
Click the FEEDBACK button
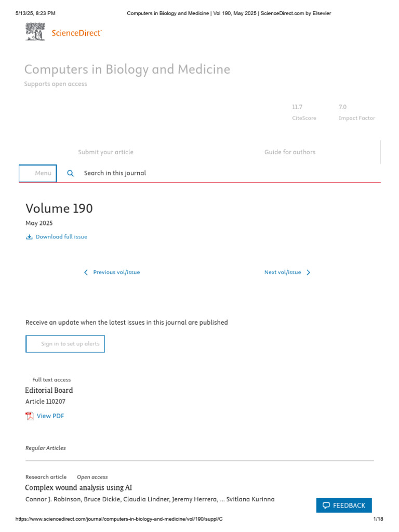pyautogui.click(x=344, y=506)
